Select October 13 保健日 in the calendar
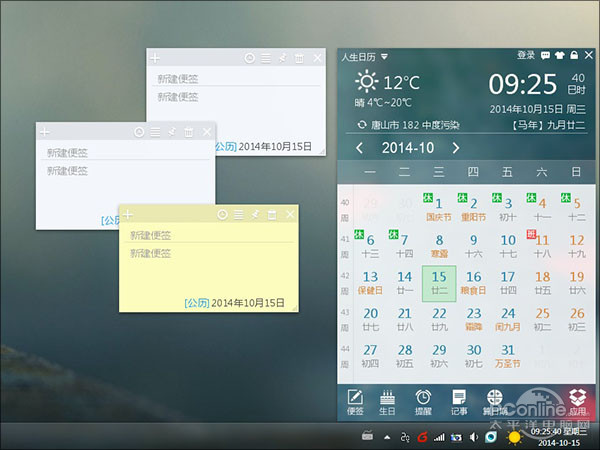600x450 pixels. click(370, 283)
